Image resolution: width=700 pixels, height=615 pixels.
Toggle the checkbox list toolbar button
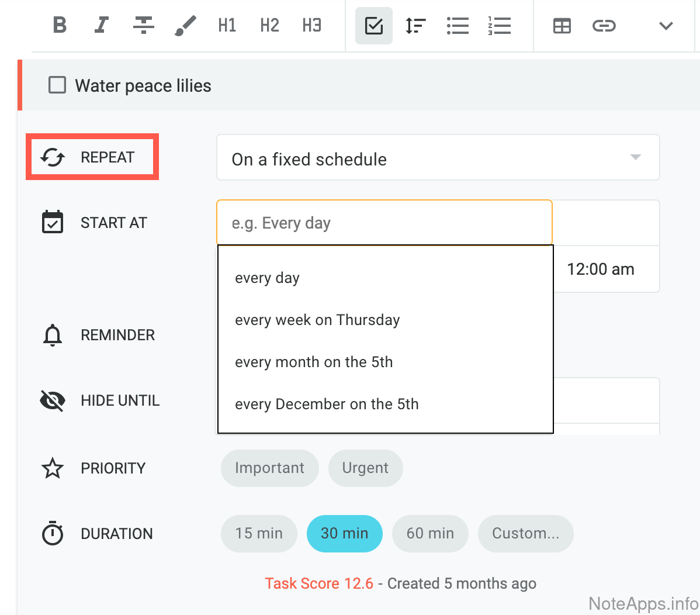point(373,26)
